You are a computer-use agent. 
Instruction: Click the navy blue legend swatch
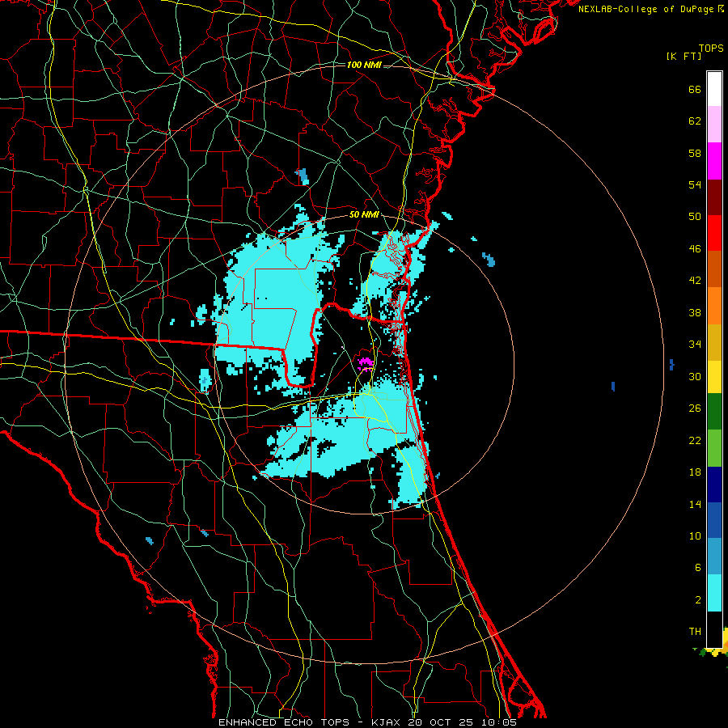pyautogui.click(x=714, y=485)
